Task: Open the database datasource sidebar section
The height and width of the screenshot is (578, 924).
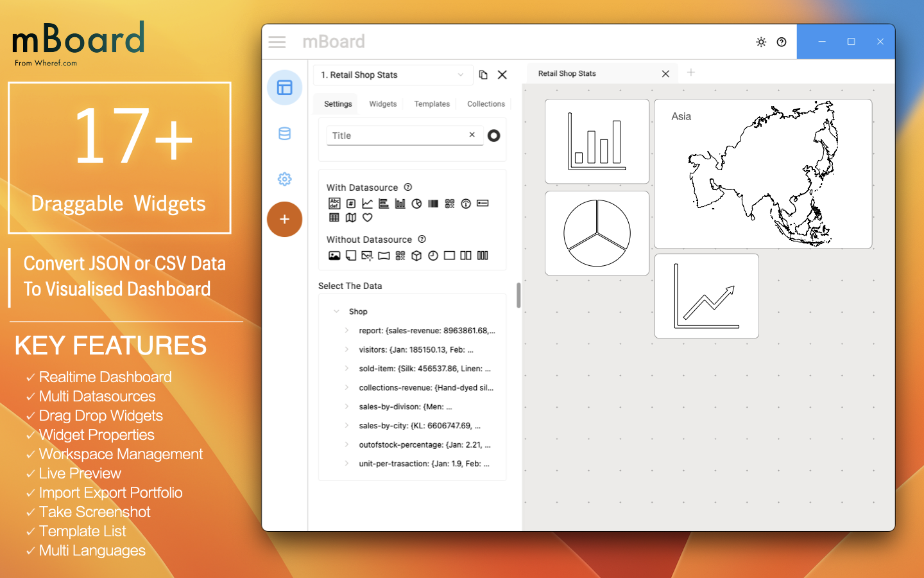Action: pyautogui.click(x=285, y=134)
